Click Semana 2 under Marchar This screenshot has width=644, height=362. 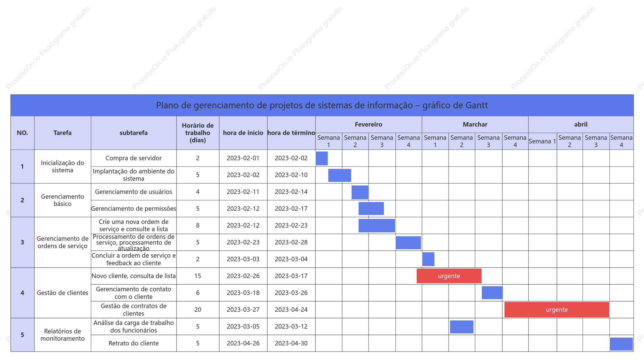point(462,141)
